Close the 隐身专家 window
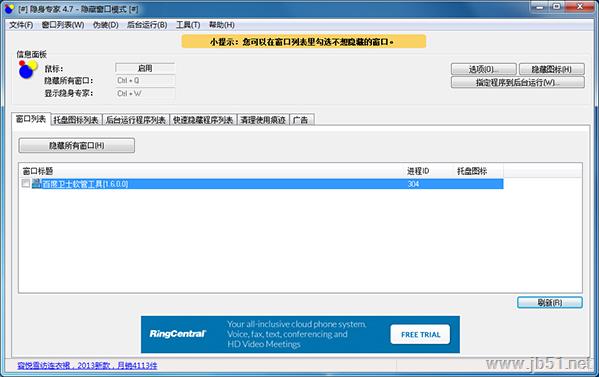 [580, 6]
